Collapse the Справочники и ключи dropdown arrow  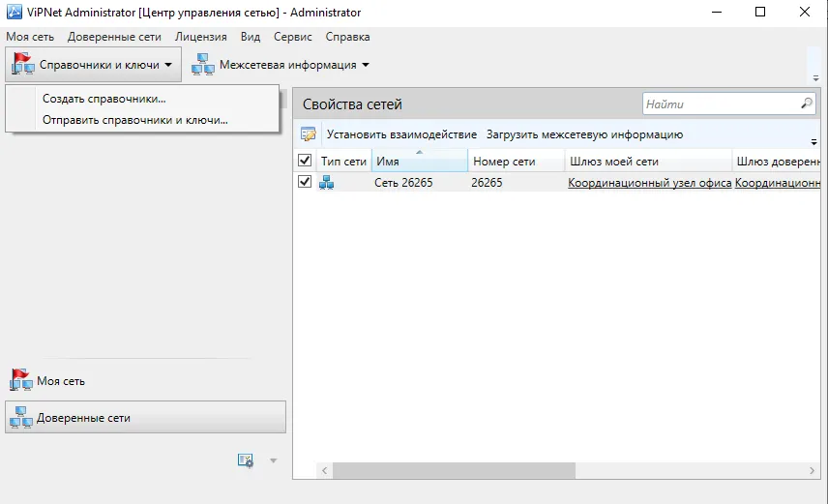(x=168, y=65)
